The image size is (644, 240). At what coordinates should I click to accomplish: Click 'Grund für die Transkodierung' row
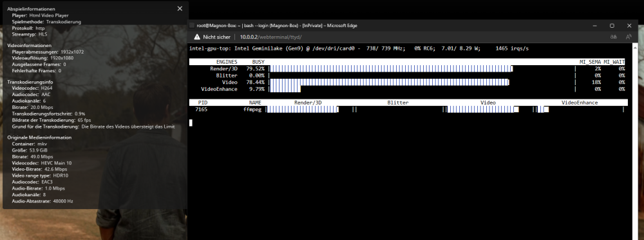click(x=93, y=127)
